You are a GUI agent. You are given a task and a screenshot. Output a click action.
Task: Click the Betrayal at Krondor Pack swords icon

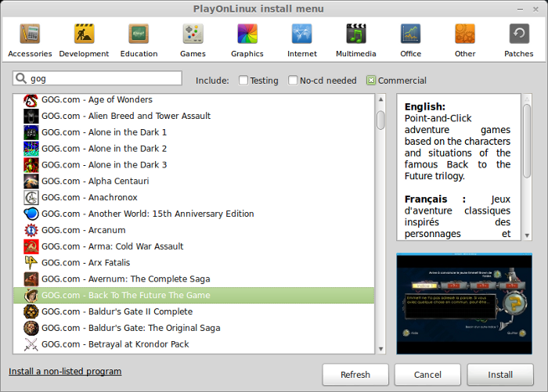pos(31,344)
